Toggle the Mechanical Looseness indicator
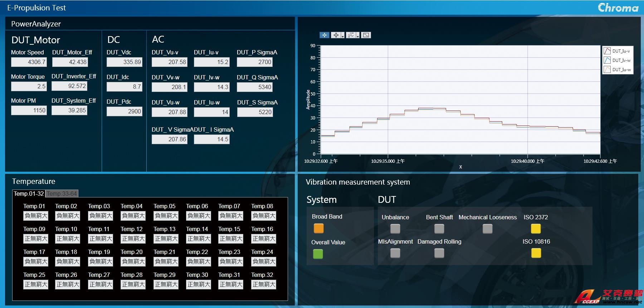The image size is (644, 308). (x=487, y=229)
